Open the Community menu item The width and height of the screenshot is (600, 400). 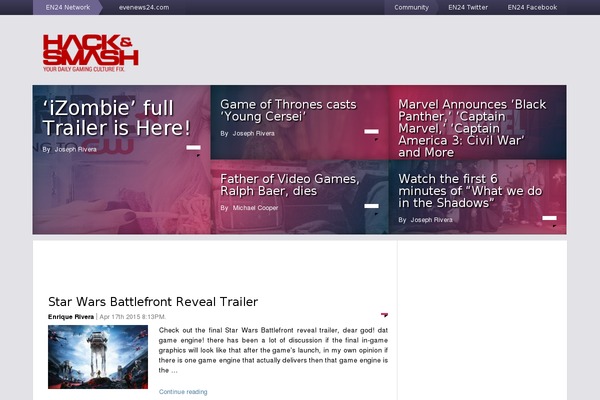(x=411, y=7)
